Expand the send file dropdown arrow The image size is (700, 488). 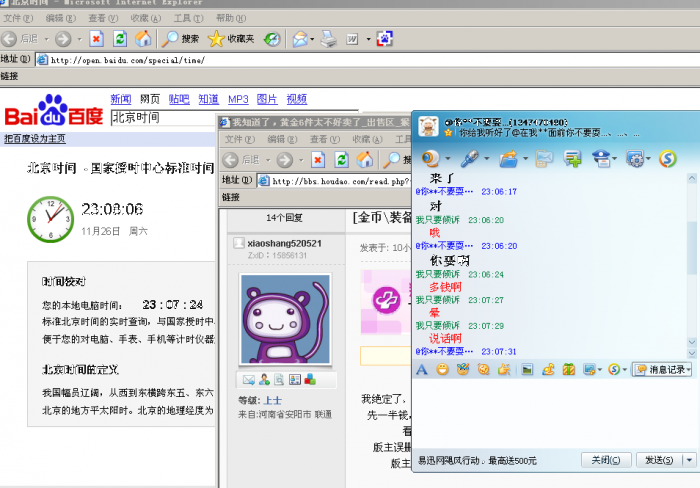click(x=525, y=158)
